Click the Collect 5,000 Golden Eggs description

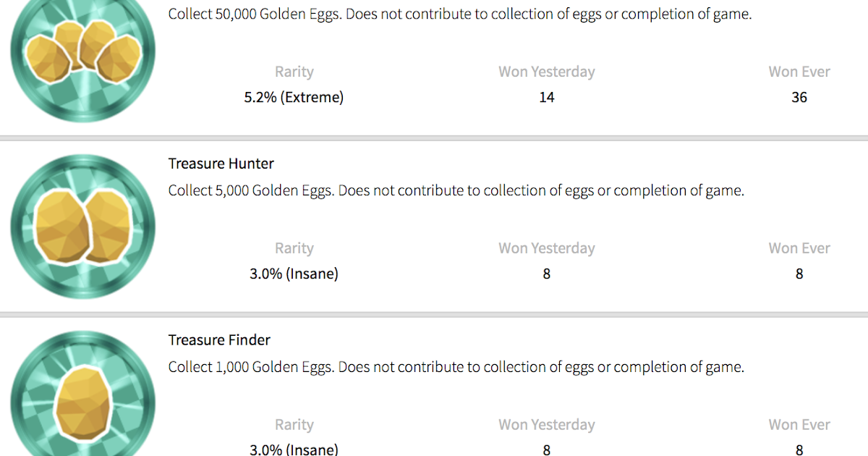click(456, 191)
